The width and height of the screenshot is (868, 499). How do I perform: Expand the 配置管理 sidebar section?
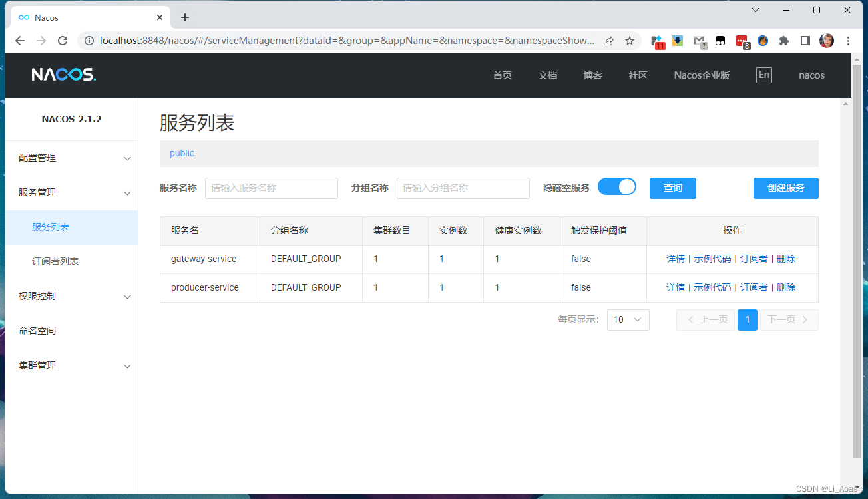(x=71, y=158)
